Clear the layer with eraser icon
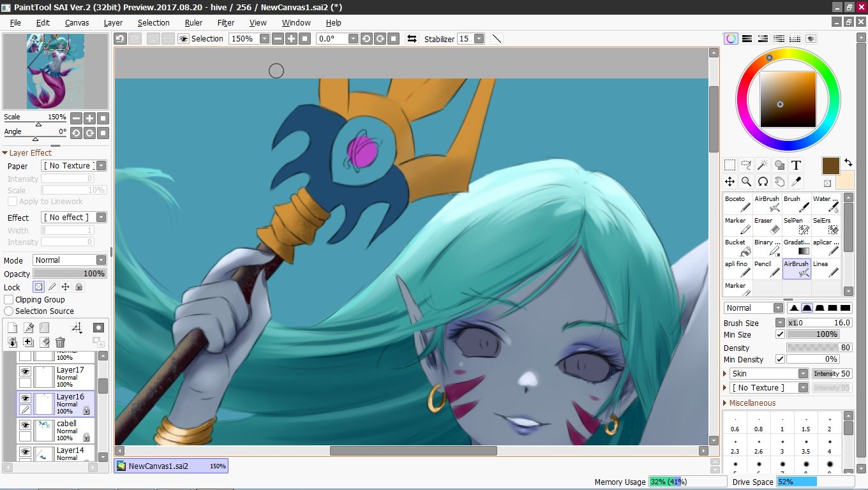The width and height of the screenshot is (868, 490). tap(45, 343)
